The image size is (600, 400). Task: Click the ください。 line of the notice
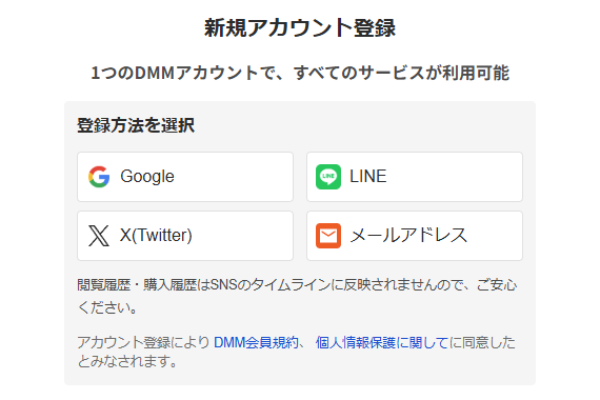coord(107,306)
